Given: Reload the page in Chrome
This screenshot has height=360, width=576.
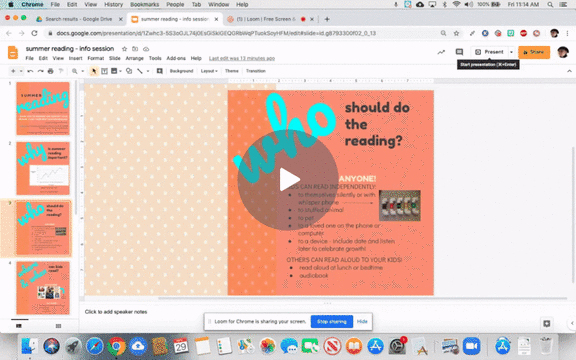Looking at the screenshot, I should point(35,33).
